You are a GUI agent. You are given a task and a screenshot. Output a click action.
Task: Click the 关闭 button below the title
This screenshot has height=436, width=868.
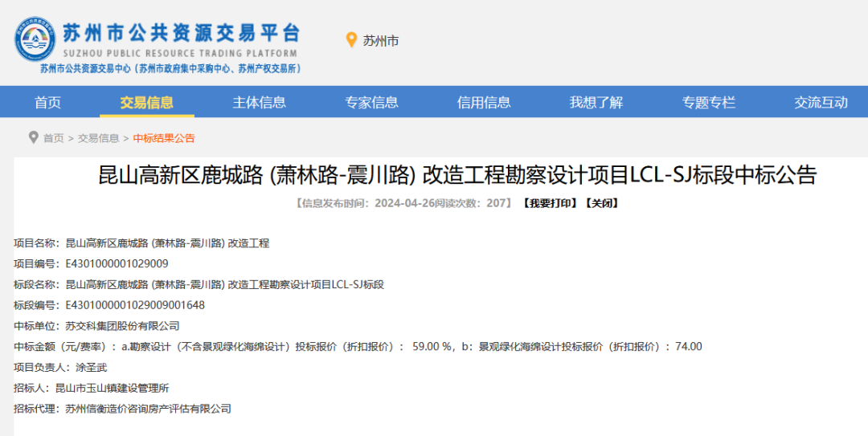pyautogui.click(x=600, y=203)
